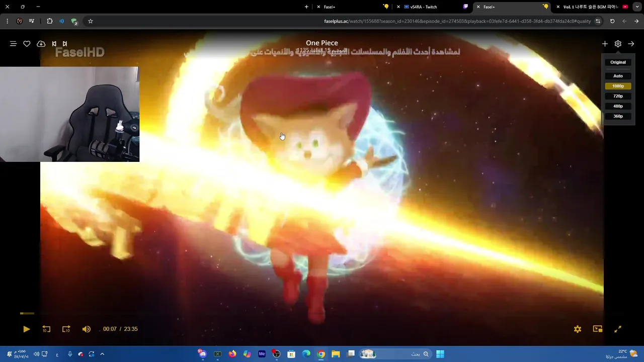Play the video

(26, 329)
